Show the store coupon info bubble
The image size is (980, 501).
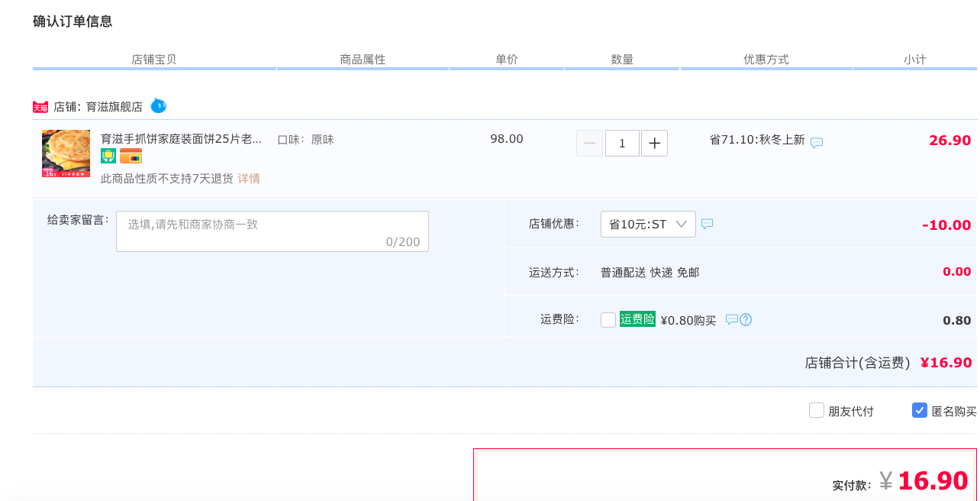click(708, 224)
